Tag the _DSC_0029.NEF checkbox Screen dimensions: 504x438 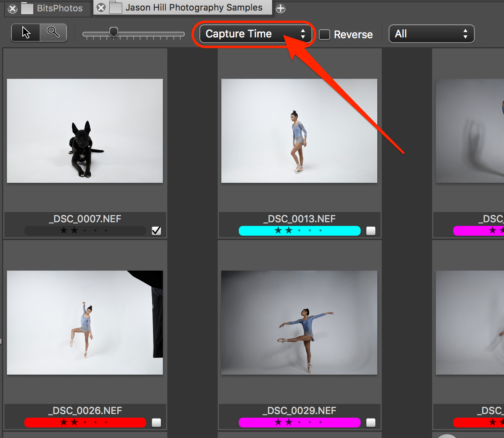click(371, 423)
